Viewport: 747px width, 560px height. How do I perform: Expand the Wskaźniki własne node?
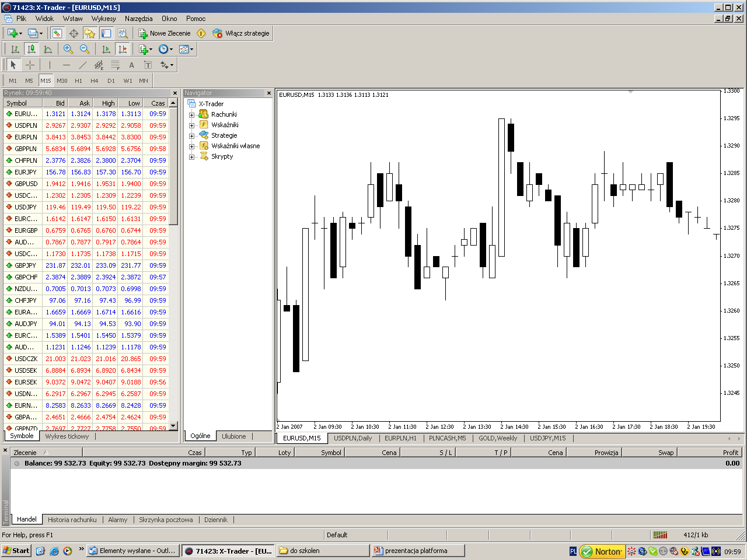pos(191,146)
